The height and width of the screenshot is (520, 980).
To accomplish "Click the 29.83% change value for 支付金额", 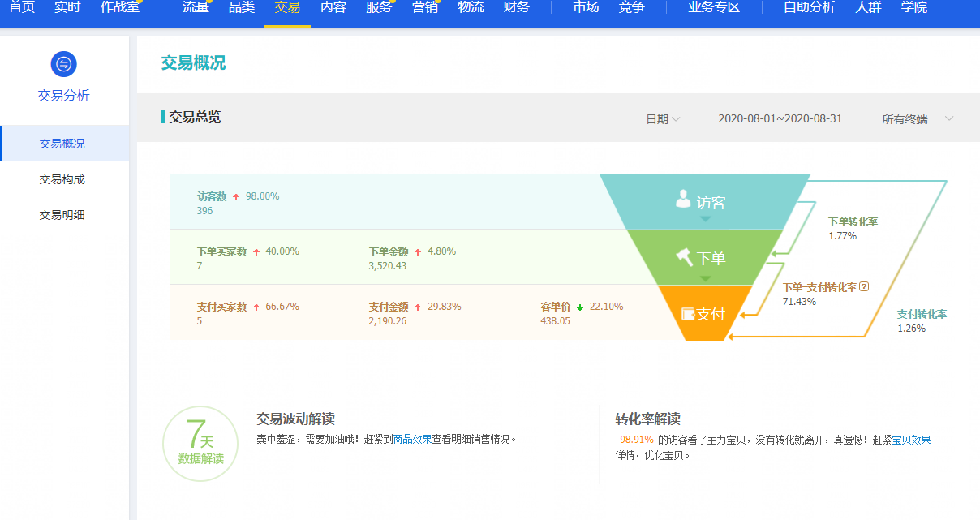I will (445, 307).
